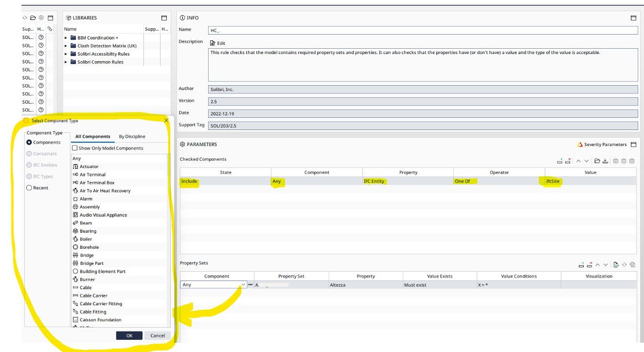
Task: Click Must exist cell in Property Sets
Action: click(x=440, y=285)
